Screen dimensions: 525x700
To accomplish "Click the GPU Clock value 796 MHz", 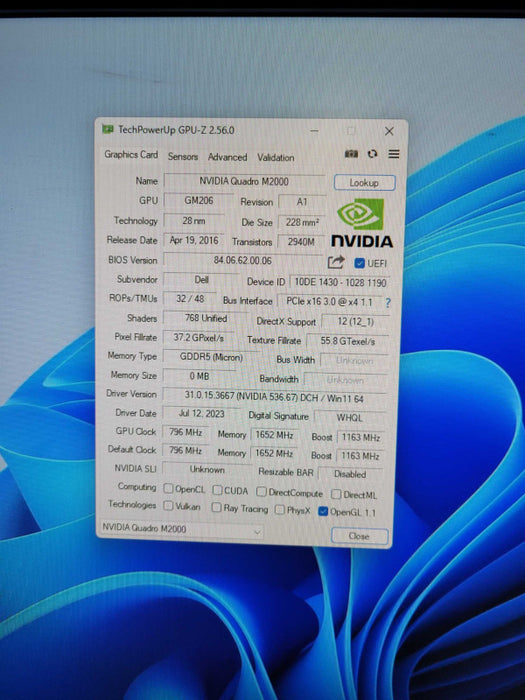I will coord(186,433).
